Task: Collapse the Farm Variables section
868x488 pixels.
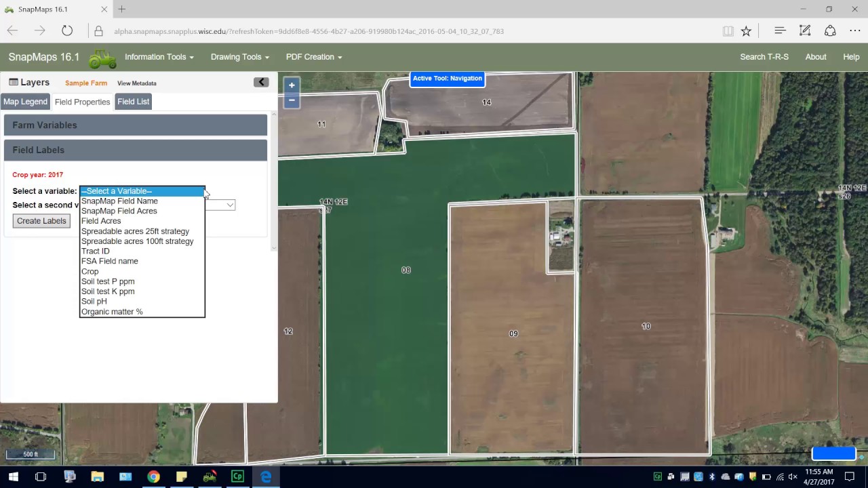Action: pyautogui.click(x=136, y=125)
